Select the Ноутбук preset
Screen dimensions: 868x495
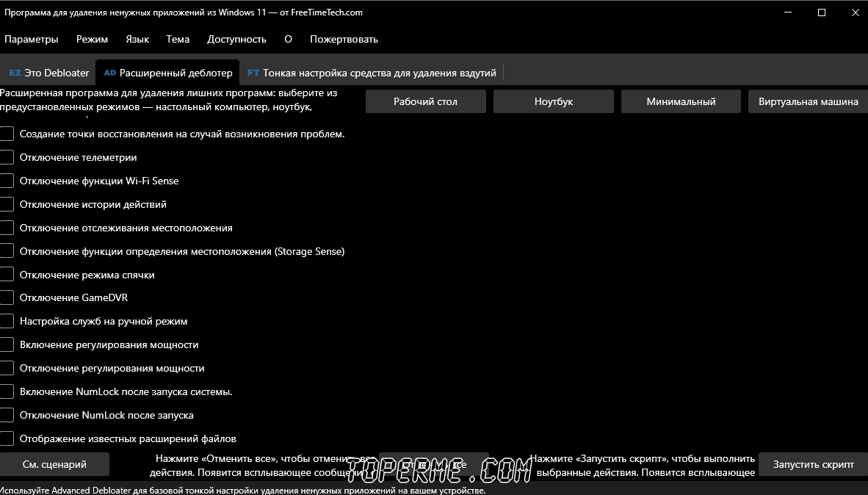click(554, 101)
